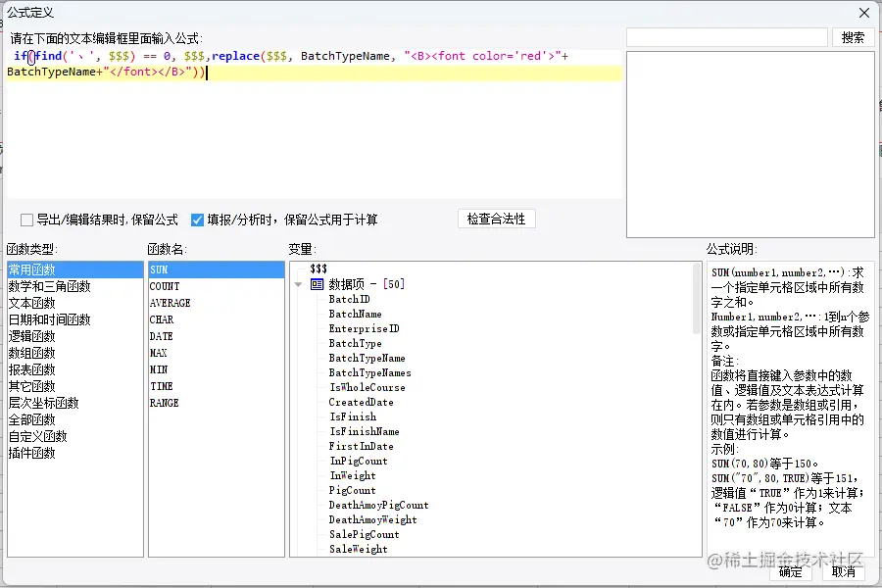The width and height of the screenshot is (882, 588).
Task: Click the 搜索 button
Action: click(853, 37)
